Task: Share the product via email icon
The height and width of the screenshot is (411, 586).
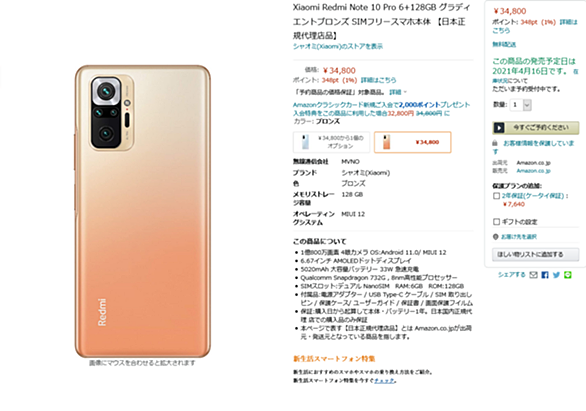Action: (x=534, y=275)
